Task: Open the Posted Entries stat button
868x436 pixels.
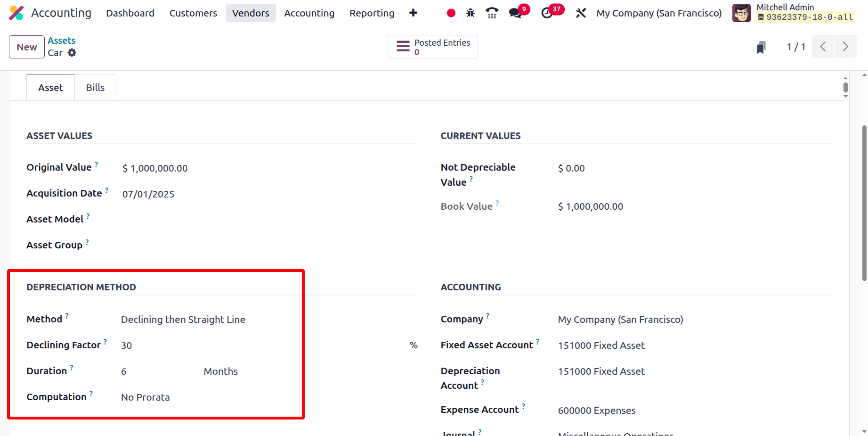Action: pyautogui.click(x=432, y=46)
